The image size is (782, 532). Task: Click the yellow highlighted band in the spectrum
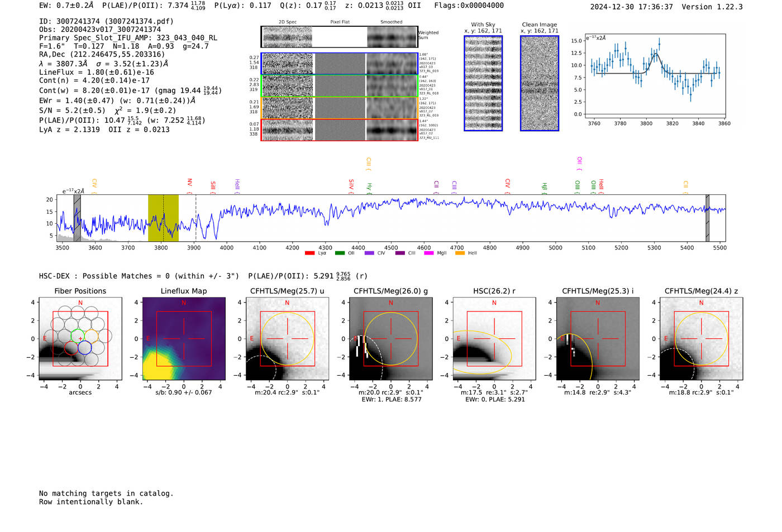point(163,218)
